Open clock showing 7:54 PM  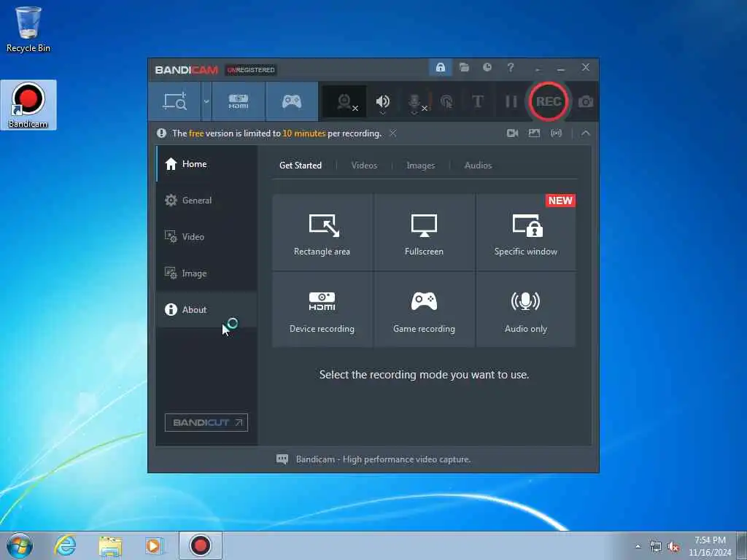(710, 545)
